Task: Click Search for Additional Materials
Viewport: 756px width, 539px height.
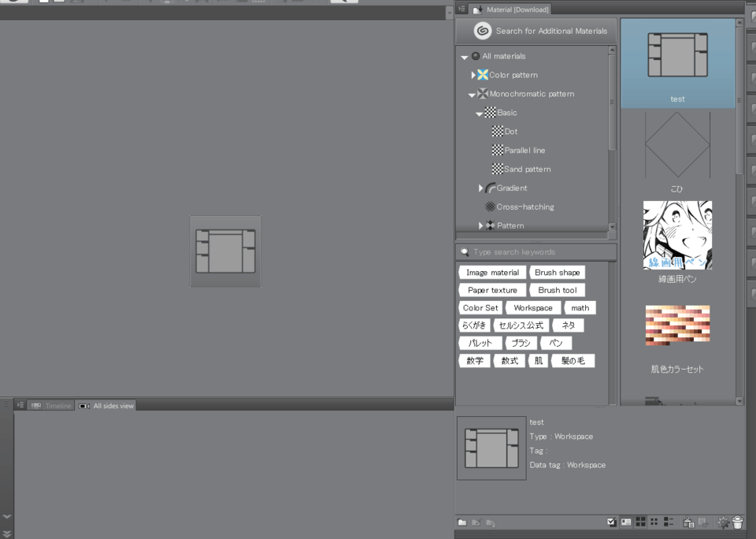Action: point(536,31)
